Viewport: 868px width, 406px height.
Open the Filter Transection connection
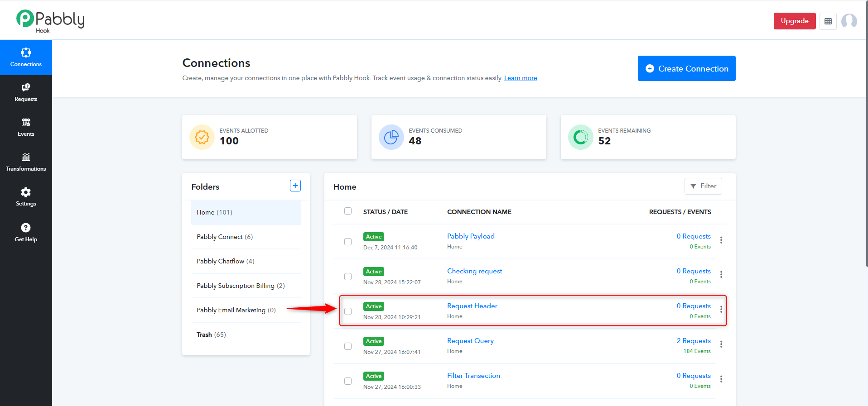point(473,376)
